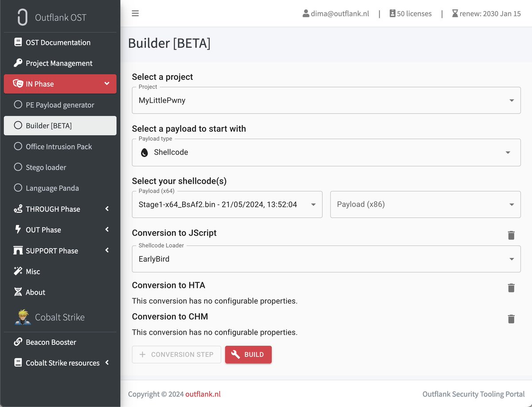Screen dimensions: 532x407
Task: Open the Language Panda page
Action: 60,188
